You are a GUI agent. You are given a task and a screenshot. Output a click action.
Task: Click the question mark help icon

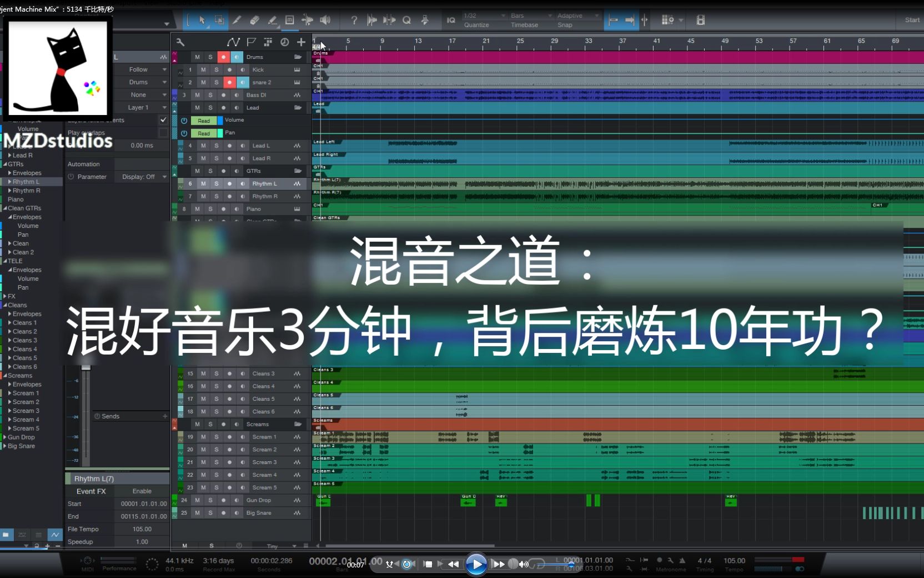click(x=354, y=20)
